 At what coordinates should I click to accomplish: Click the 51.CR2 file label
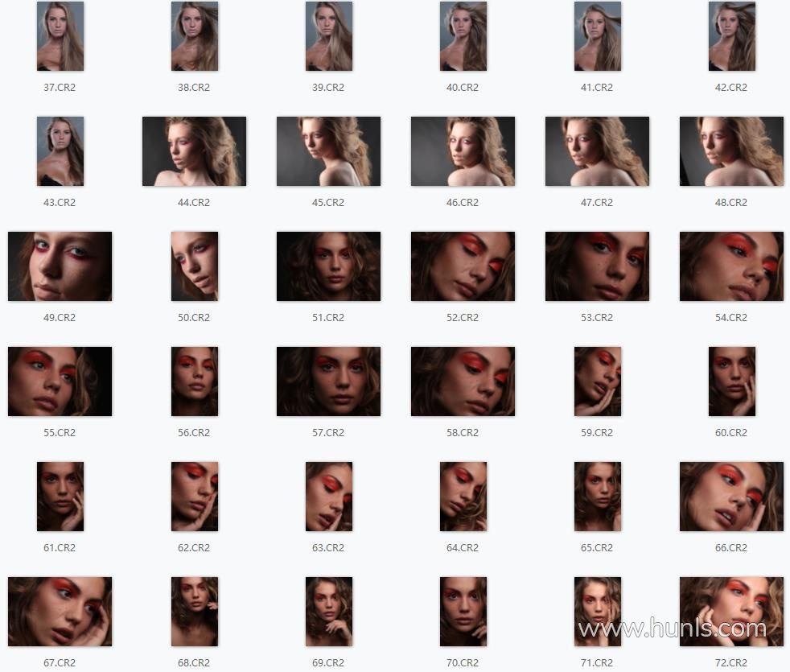(x=328, y=318)
